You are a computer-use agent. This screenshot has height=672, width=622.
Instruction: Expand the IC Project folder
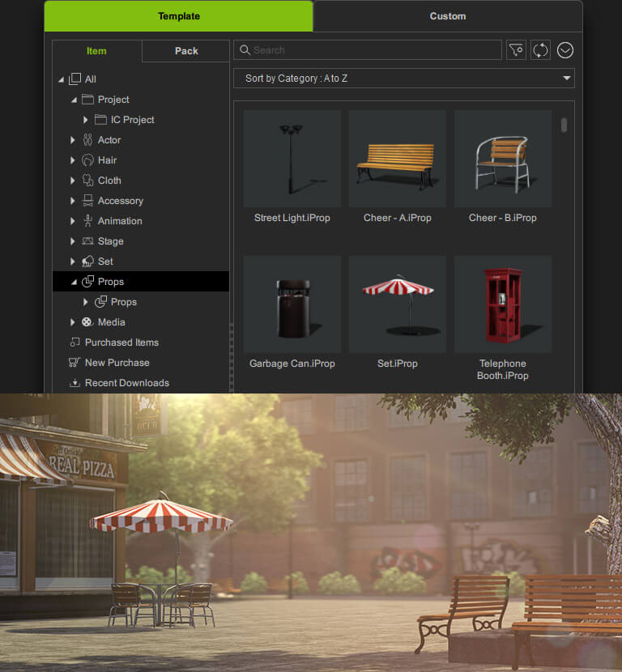[85, 120]
